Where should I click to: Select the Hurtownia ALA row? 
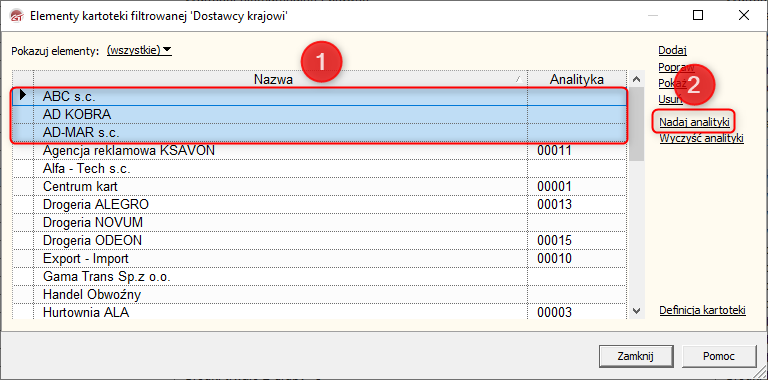320,312
